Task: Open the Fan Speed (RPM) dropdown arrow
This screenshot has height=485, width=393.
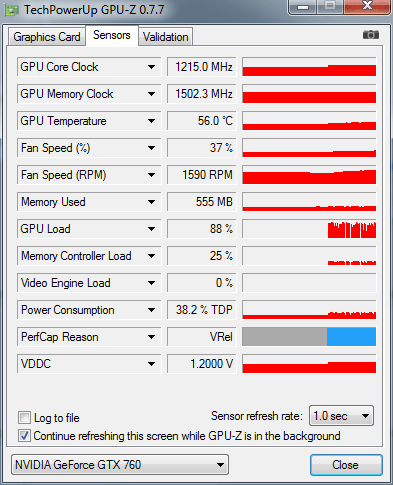Action: tap(151, 175)
